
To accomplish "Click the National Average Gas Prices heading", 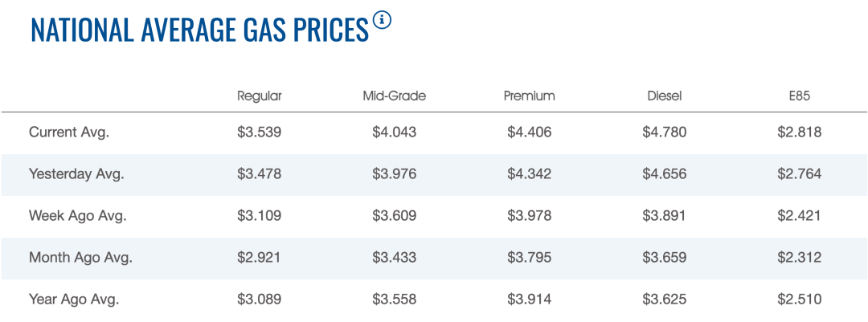I will click(x=199, y=31).
